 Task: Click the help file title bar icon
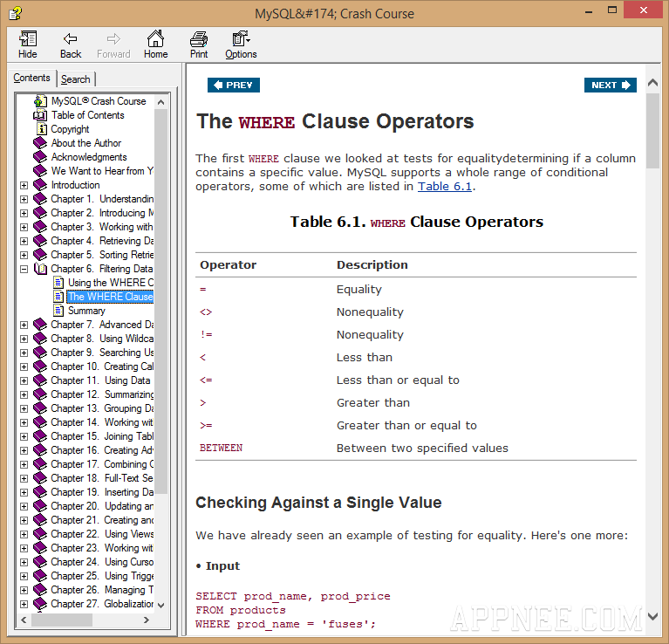pos(16,13)
